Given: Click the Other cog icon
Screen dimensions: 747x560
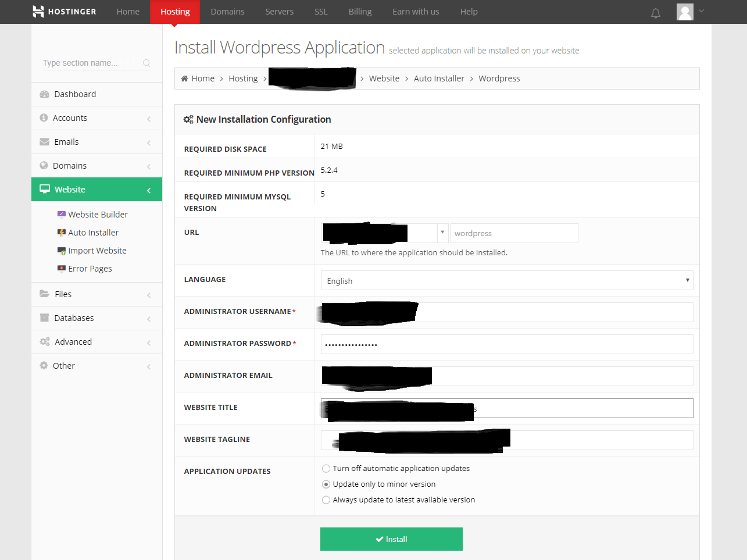Looking at the screenshot, I should point(44,365).
